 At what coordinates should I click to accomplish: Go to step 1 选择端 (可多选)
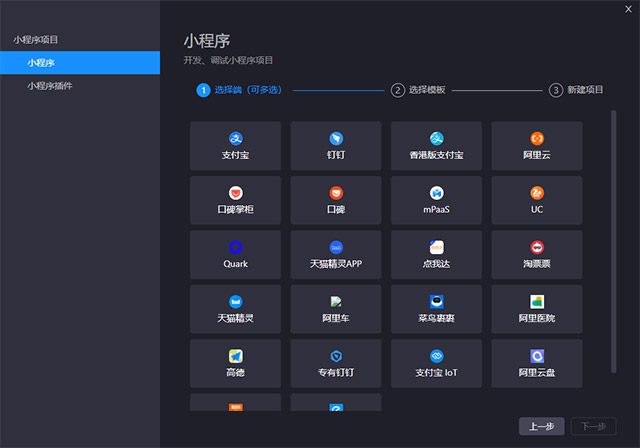pos(239,90)
